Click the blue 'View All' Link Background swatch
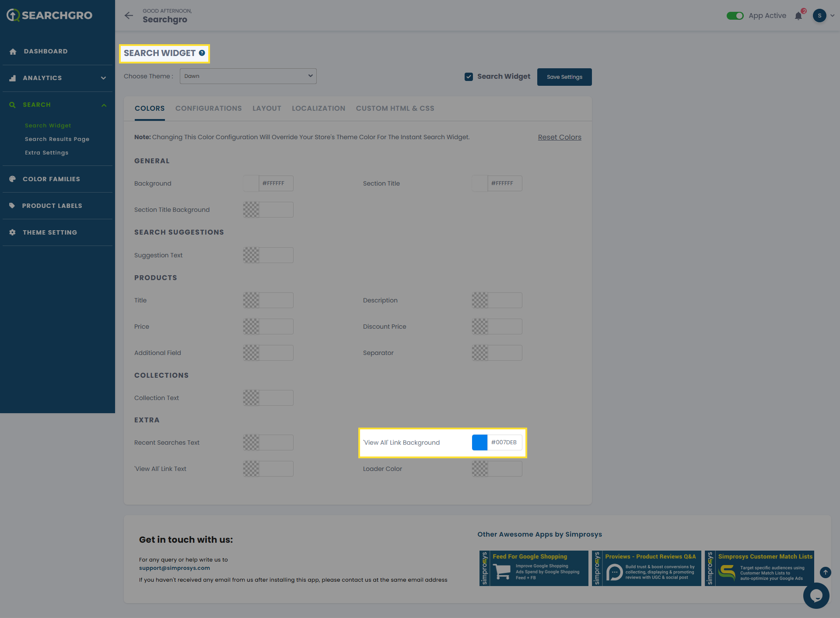The width and height of the screenshot is (840, 618). pos(479,442)
